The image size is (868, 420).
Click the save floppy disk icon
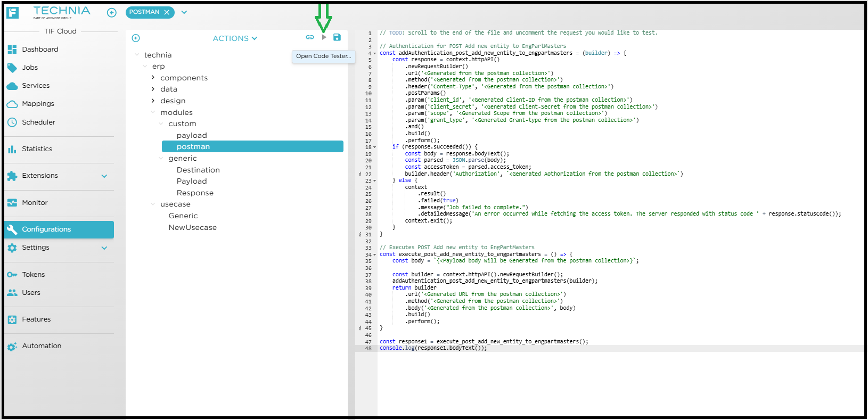tap(337, 37)
